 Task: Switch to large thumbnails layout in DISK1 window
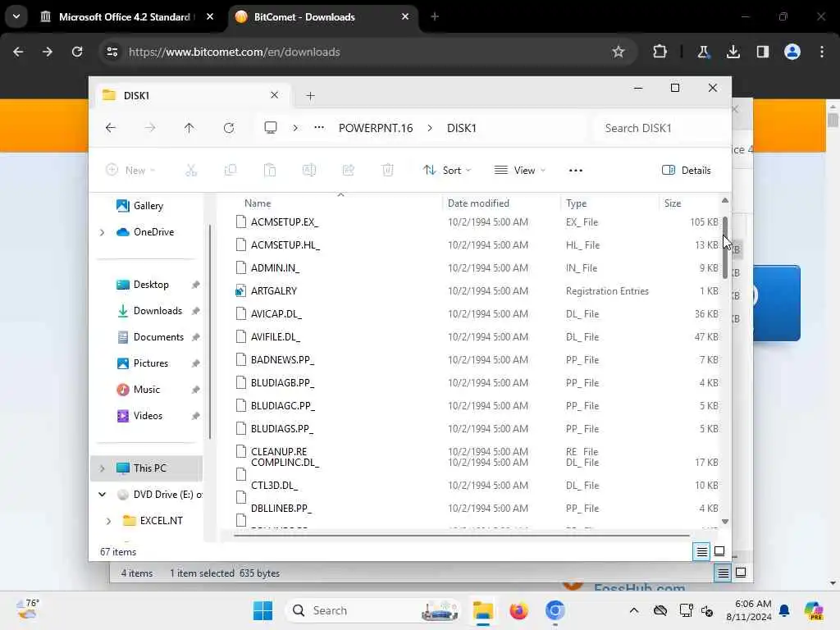[719, 551]
